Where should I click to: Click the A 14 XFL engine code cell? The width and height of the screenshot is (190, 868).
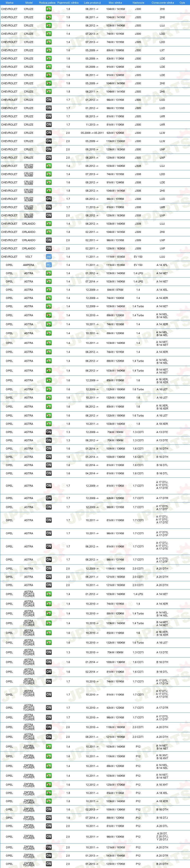pyautogui.click(x=162, y=265)
